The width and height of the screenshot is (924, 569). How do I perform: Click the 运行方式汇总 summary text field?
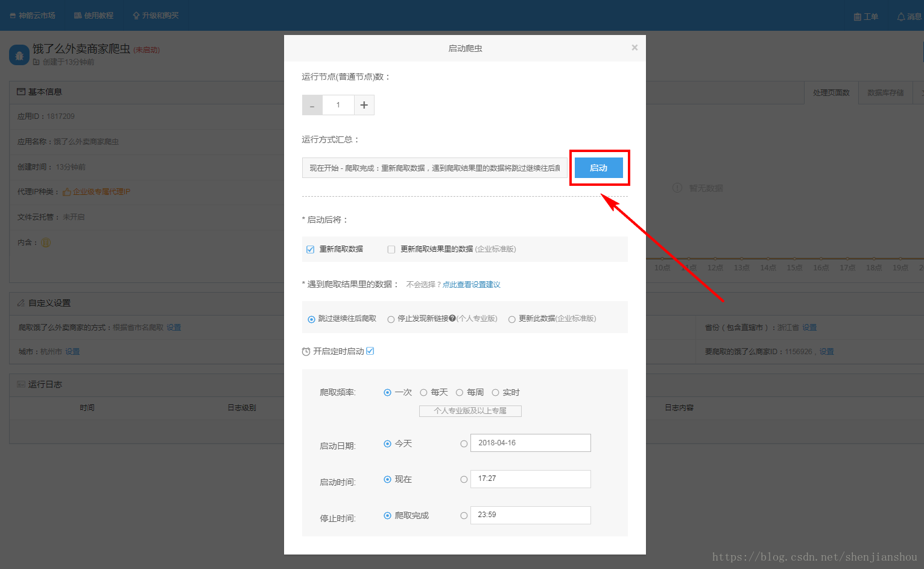coord(434,168)
